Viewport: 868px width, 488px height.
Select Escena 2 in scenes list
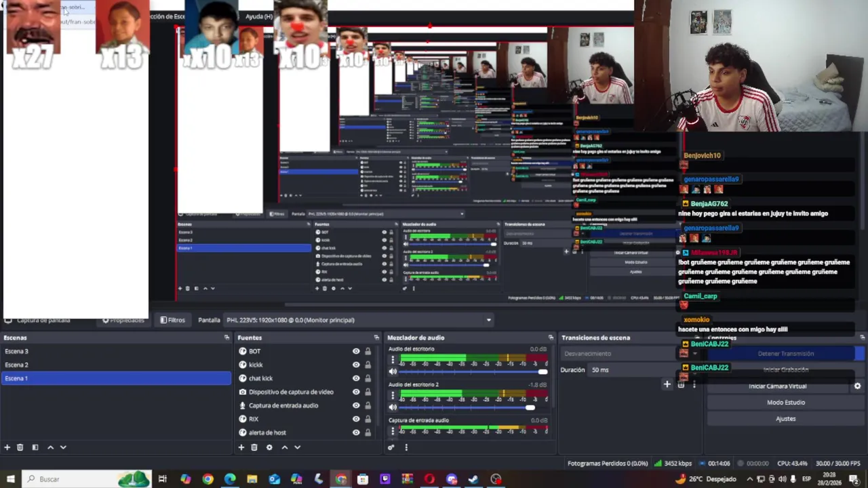[116, 365]
